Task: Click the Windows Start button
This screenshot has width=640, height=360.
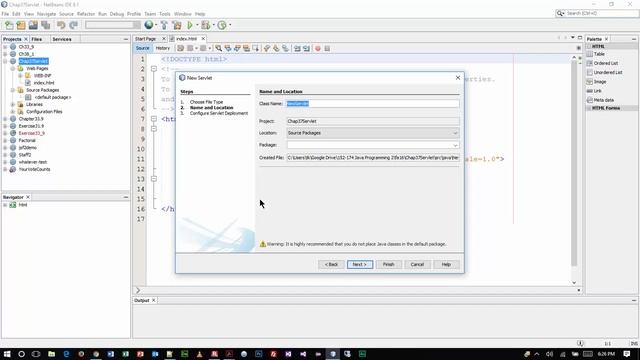Action: tap(7, 354)
